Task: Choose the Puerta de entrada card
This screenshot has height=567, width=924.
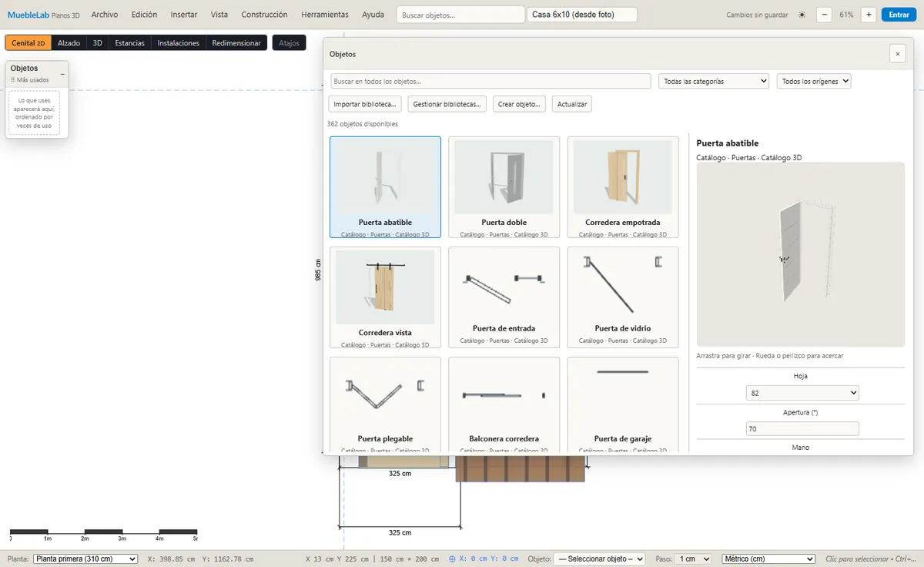Action: (504, 297)
